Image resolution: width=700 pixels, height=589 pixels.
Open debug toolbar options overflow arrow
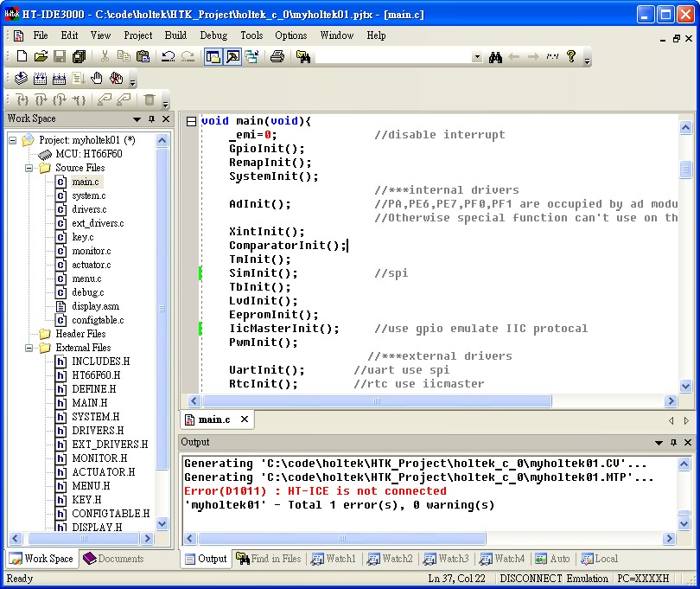point(166,104)
